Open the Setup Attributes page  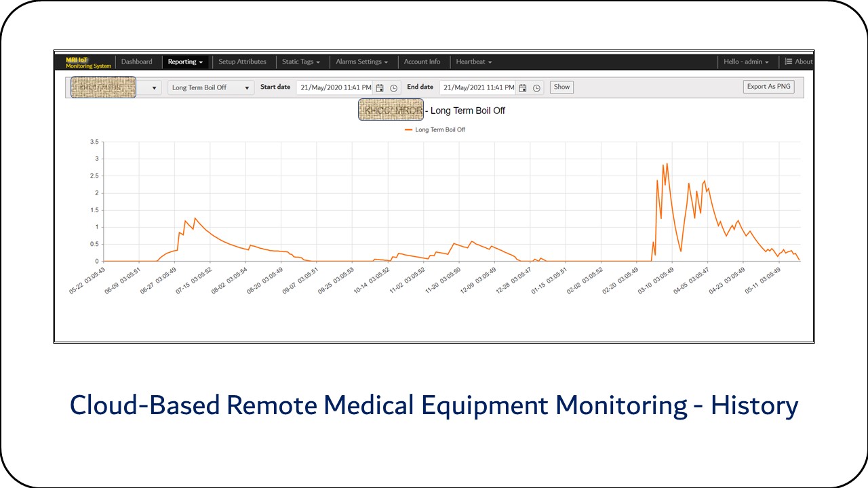[242, 62]
